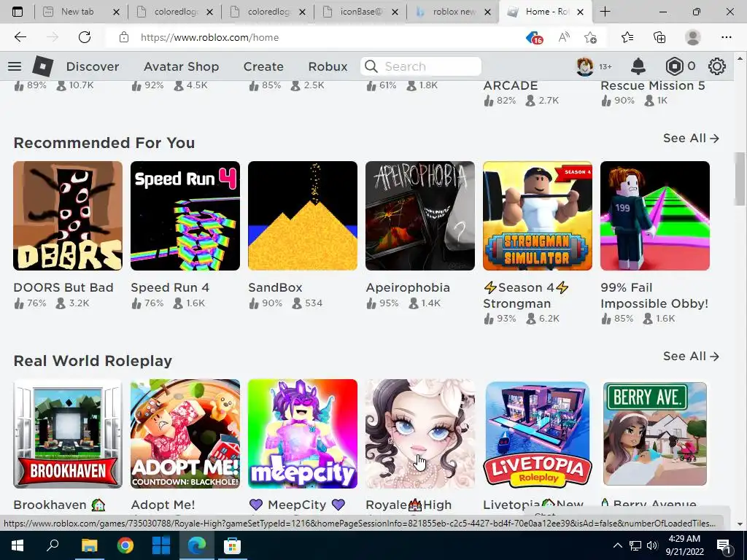Open DOORS But Bad game thumbnail

(x=68, y=216)
